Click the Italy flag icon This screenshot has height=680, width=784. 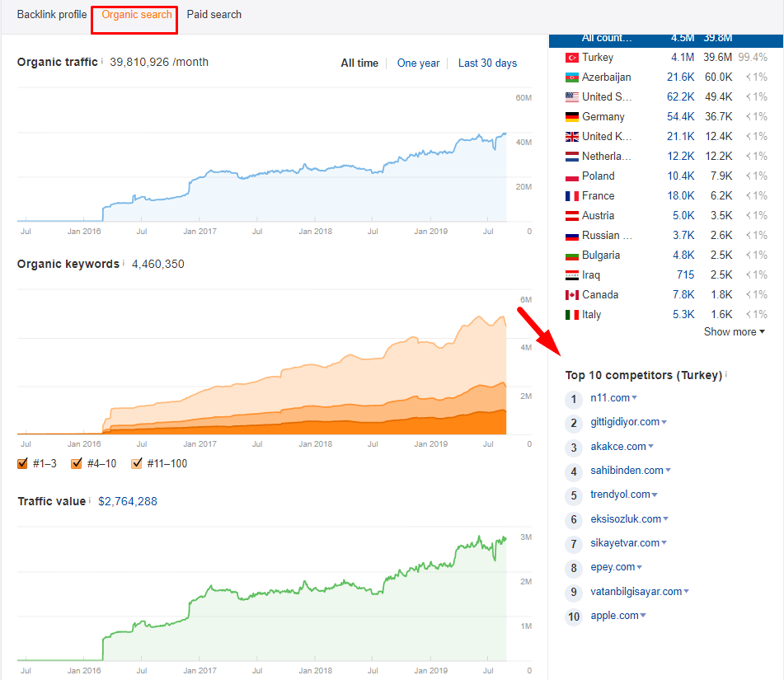pyautogui.click(x=572, y=315)
